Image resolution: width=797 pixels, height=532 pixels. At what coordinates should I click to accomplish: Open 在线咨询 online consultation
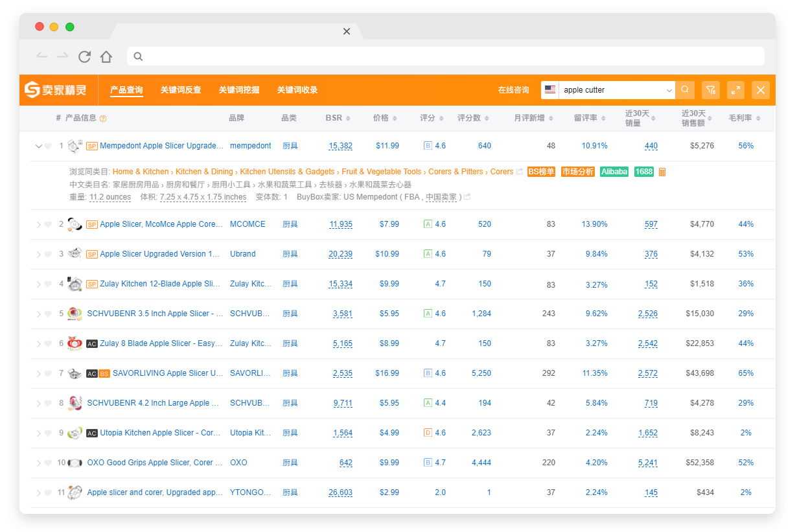click(x=513, y=90)
